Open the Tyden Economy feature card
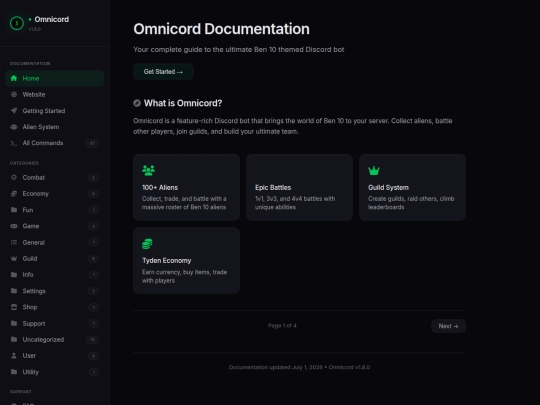This screenshot has height=405, width=540. [x=186, y=260]
